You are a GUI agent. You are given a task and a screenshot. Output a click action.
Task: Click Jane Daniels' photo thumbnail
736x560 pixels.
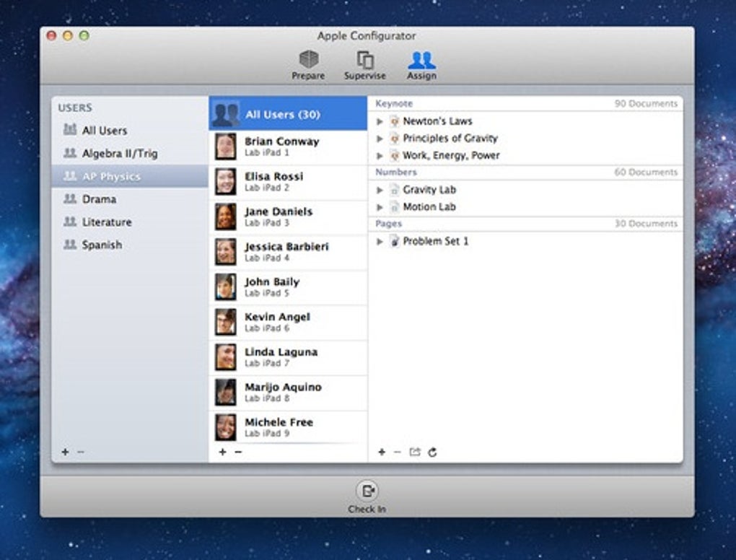tap(226, 217)
